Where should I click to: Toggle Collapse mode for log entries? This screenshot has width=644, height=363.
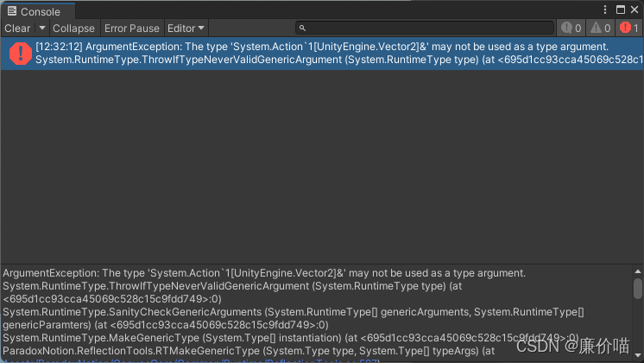coord(73,29)
